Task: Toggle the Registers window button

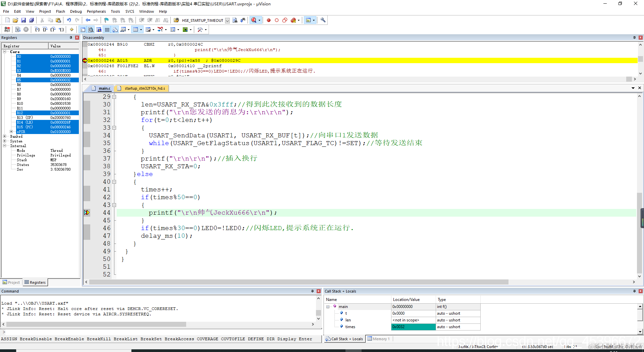Action: coord(107,30)
